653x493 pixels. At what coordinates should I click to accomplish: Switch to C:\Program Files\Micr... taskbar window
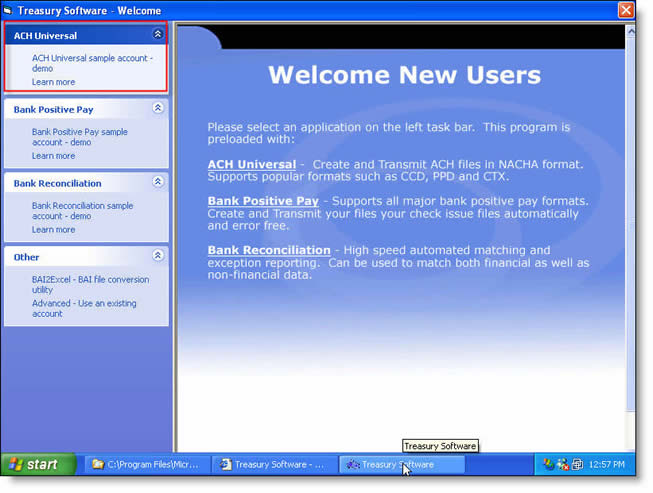click(148, 464)
